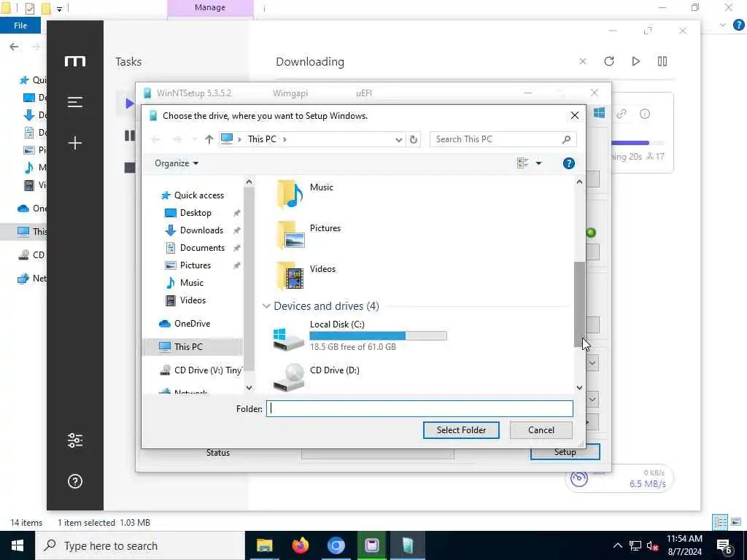Click the Select Folder button
The height and width of the screenshot is (560, 747).
click(461, 430)
